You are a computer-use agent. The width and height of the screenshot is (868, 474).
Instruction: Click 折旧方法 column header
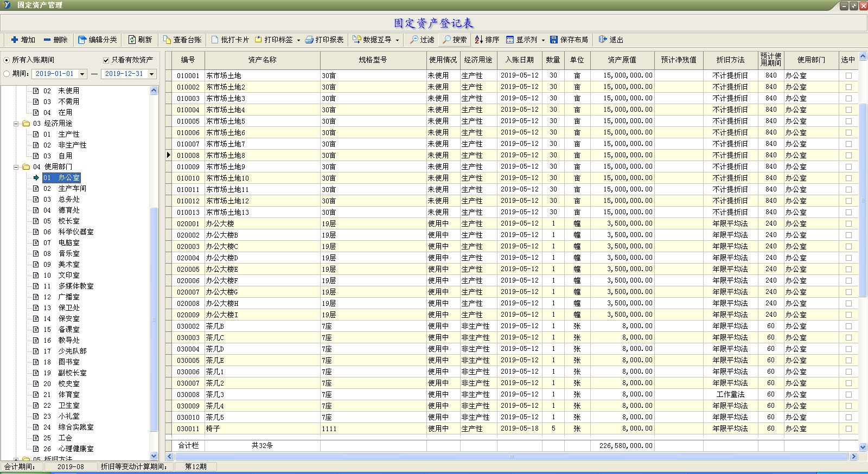click(730, 60)
